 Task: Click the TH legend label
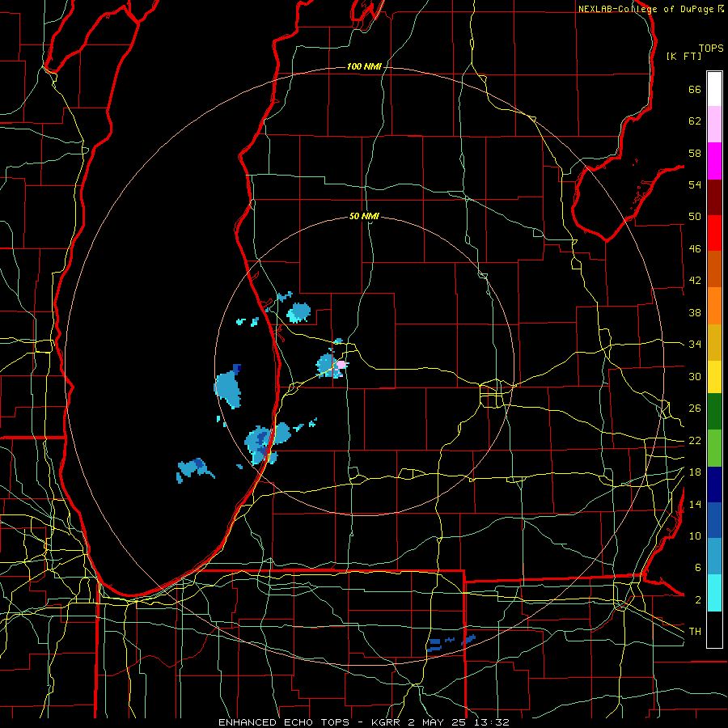tap(695, 632)
